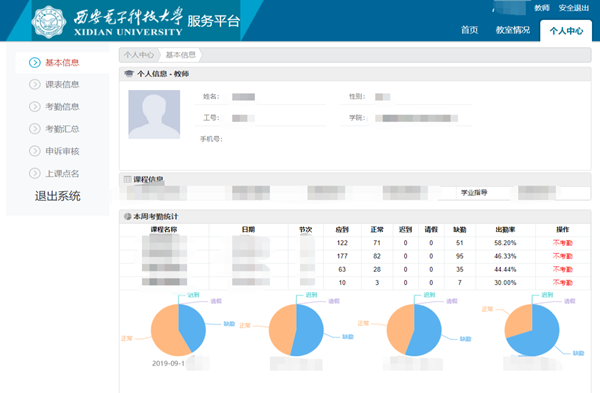Click the 个人中心 breadcrumb
The width and height of the screenshot is (600, 393).
(x=139, y=55)
